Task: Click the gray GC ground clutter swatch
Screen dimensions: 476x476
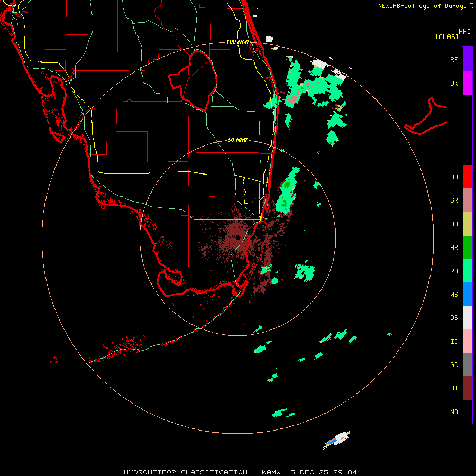Action: point(467,364)
